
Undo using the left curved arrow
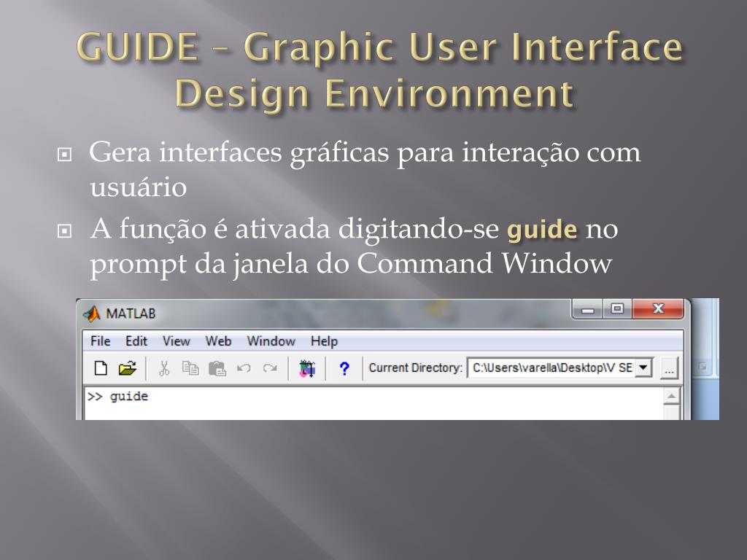point(244,368)
